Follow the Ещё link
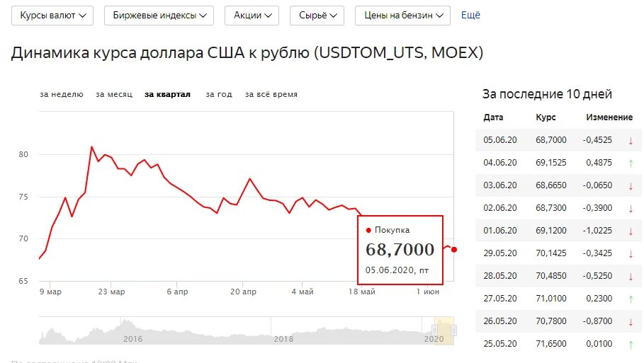644x363 pixels. (x=470, y=15)
